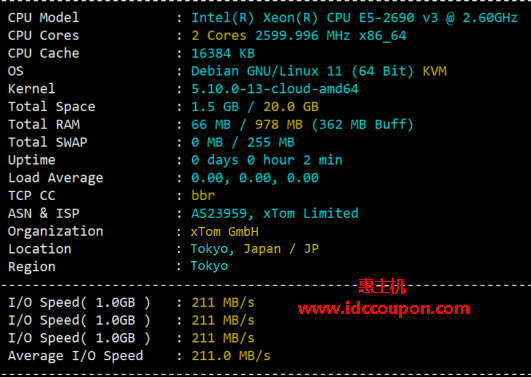Click the CPU model value Intel Xeon E5-2690

click(354, 18)
